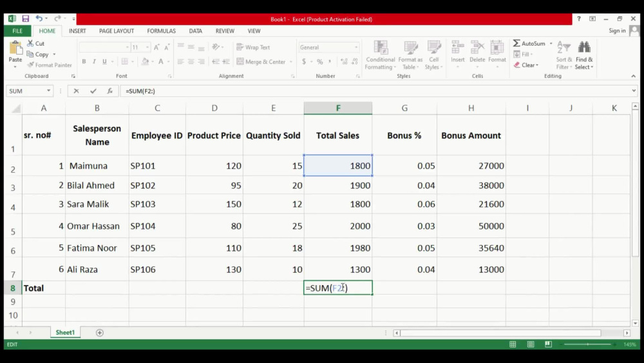Select column F header
644x363 pixels.
[x=338, y=108]
